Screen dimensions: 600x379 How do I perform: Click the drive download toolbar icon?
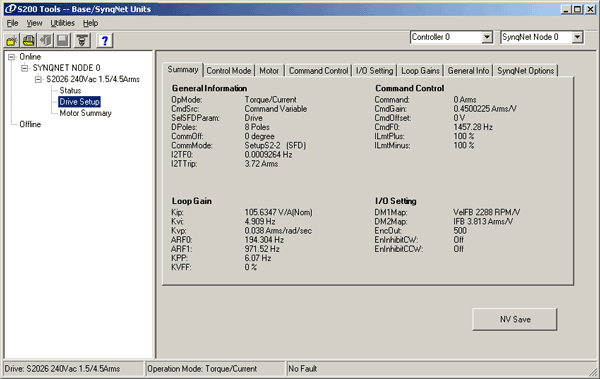point(82,40)
